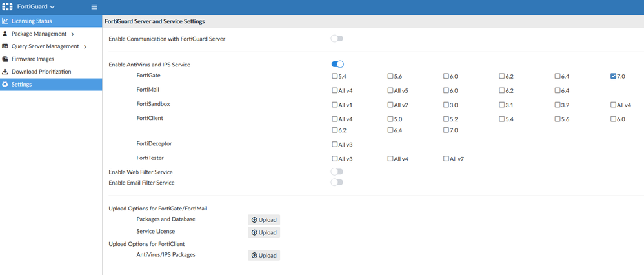Image resolution: width=644 pixels, height=275 pixels.
Task: Click the hamburger menu icon
Action: [94, 7]
